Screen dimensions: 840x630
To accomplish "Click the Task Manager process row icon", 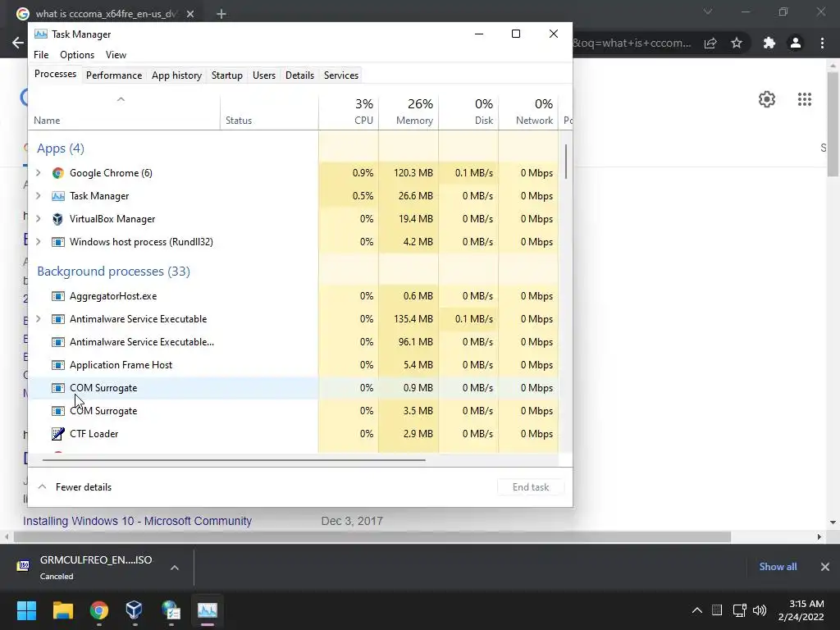I will click(58, 196).
